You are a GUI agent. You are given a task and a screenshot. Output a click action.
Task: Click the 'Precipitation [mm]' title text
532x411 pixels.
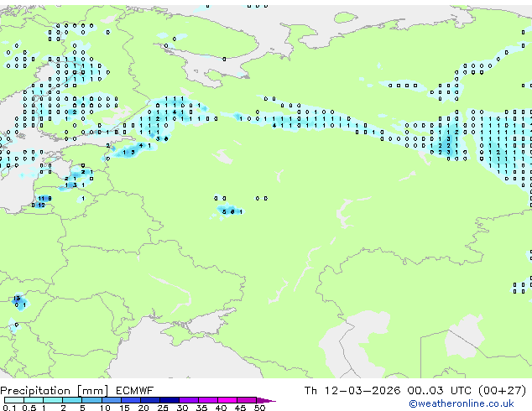pyautogui.click(x=54, y=391)
